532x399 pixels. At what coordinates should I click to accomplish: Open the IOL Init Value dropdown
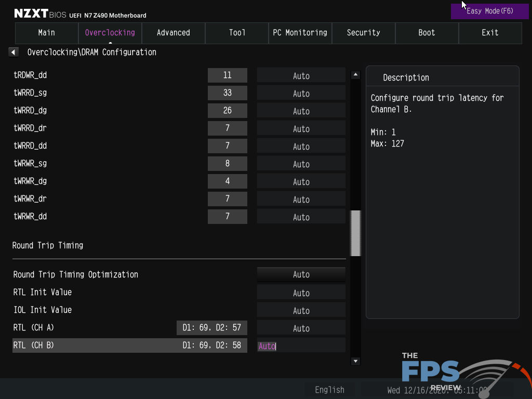pyautogui.click(x=301, y=311)
